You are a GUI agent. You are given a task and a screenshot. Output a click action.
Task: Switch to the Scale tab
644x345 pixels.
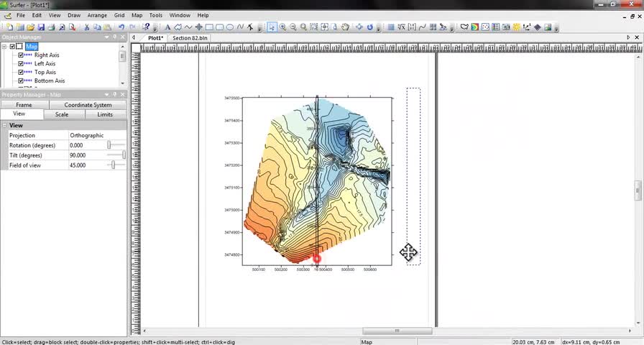[62, 114]
